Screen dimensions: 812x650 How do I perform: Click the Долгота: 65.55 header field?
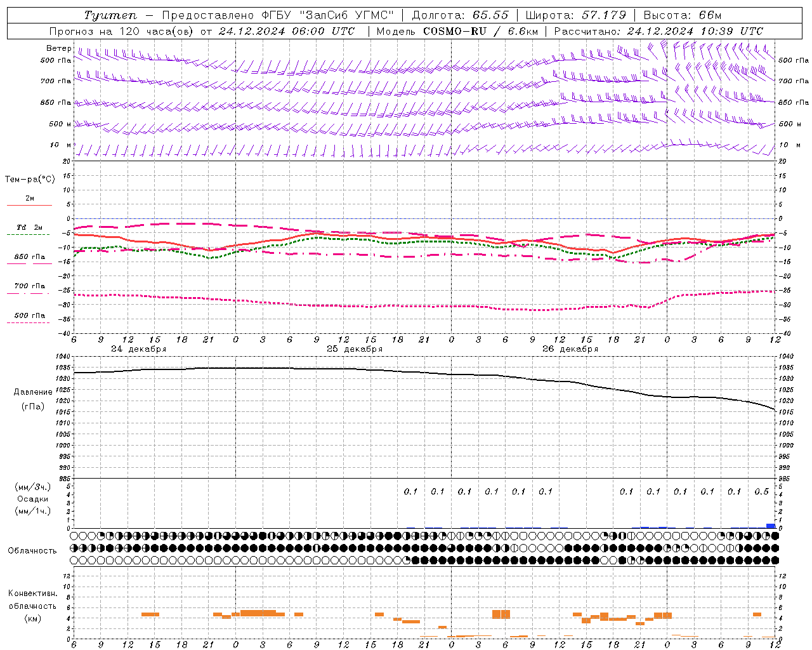click(x=461, y=15)
